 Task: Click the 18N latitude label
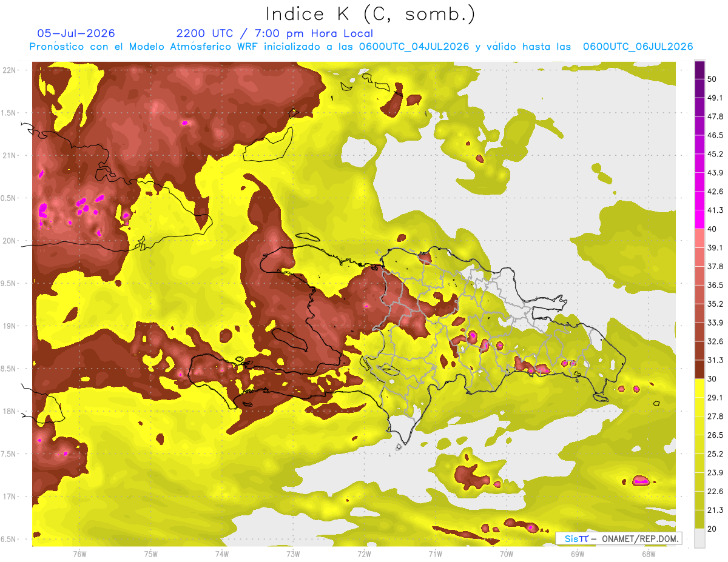tap(9, 411)
